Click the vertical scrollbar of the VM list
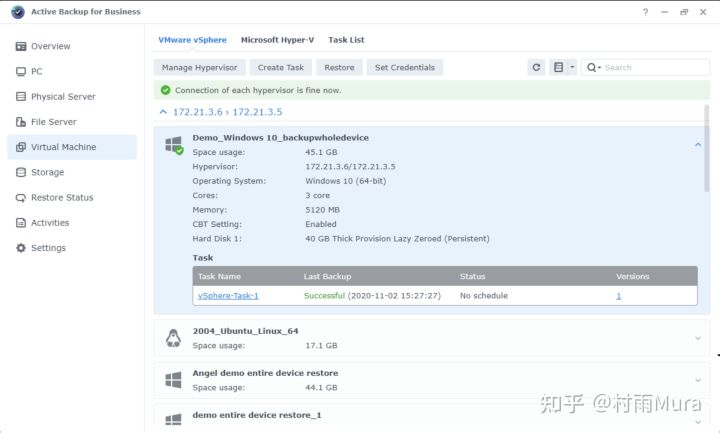Viewport: 720px width, 433px height. tap(707, 148)
